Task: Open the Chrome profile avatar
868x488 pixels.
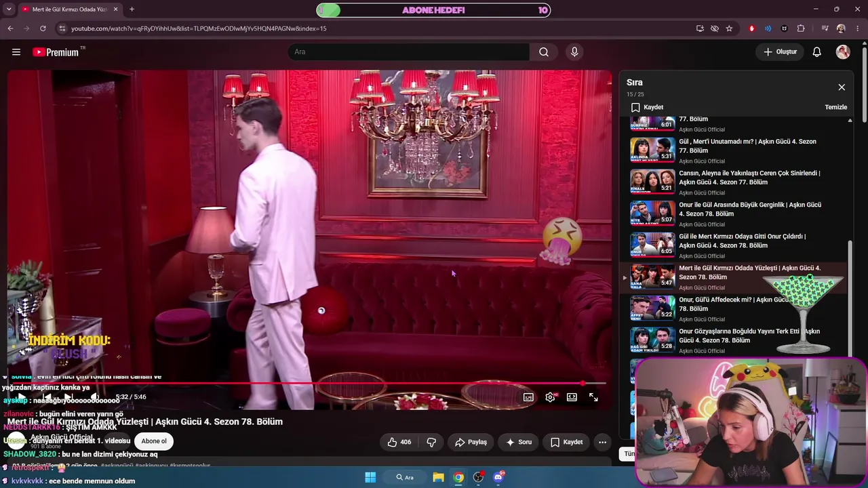Action: pyautogui.click(x=841, y=28)
